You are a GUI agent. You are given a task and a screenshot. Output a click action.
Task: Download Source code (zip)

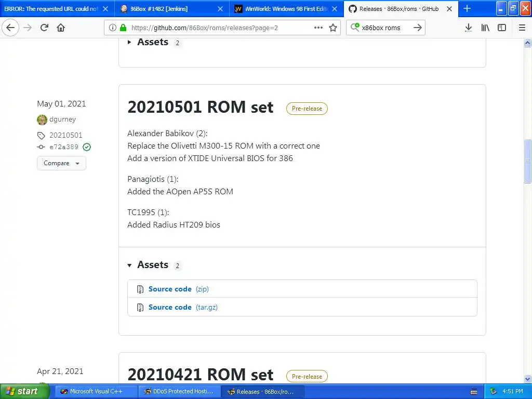tap(179, 289)
